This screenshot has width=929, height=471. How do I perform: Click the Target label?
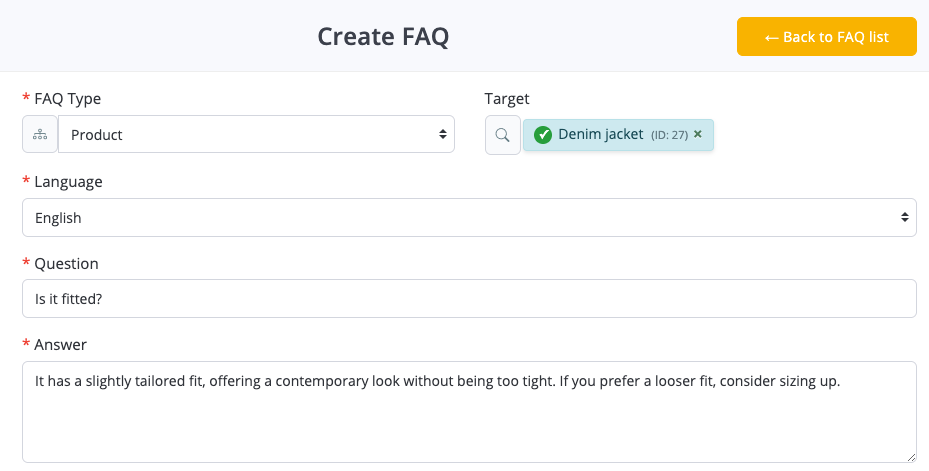tap(507, 98)
